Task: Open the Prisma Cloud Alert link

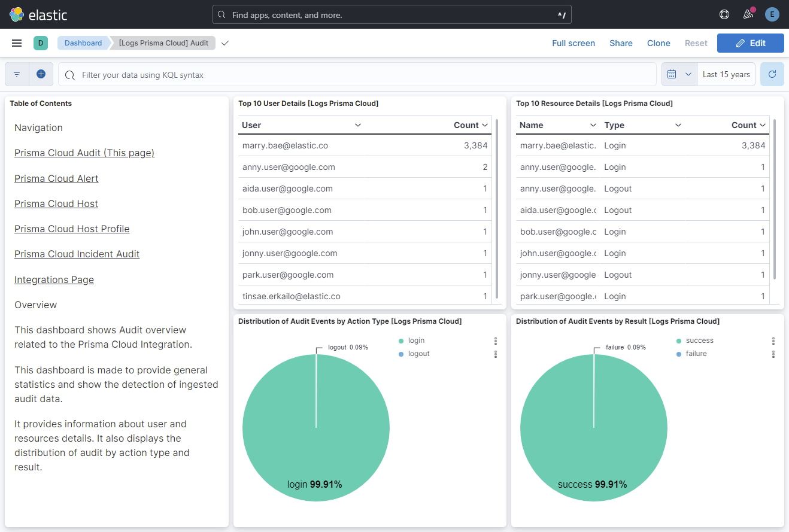Action: [56, 178]
